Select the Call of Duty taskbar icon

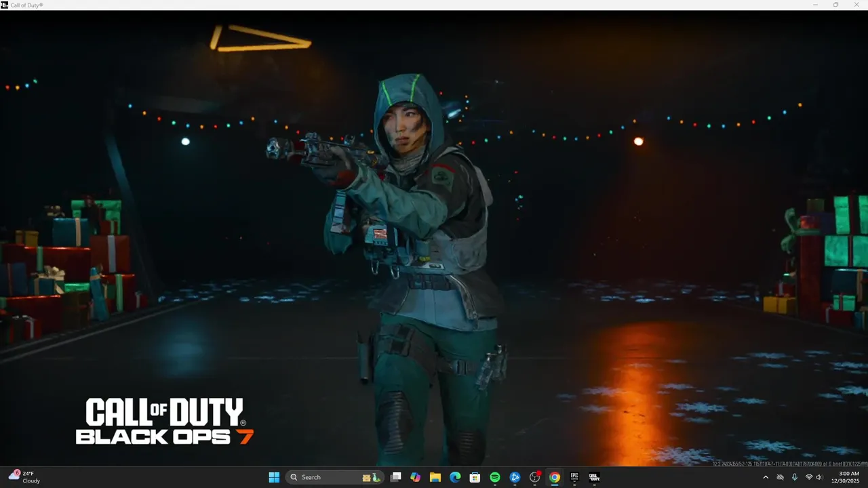click(594, 477)
